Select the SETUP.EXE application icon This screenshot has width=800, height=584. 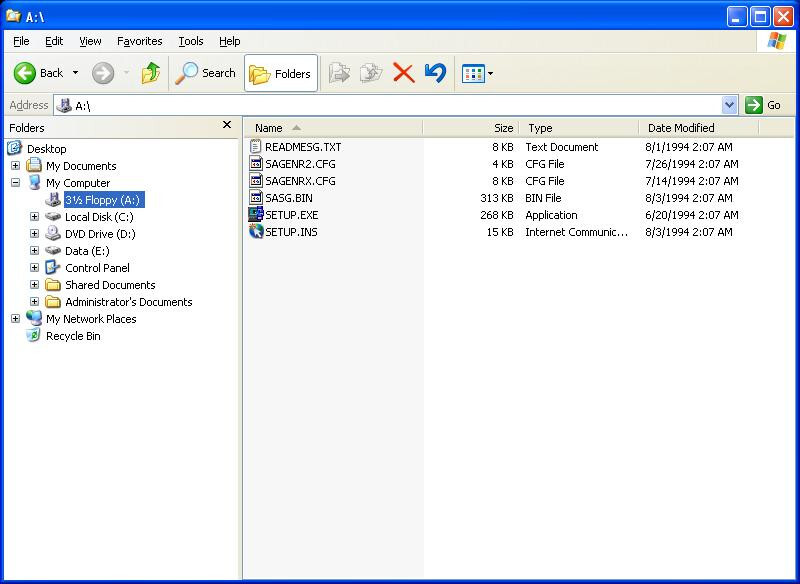coord(257,214)
